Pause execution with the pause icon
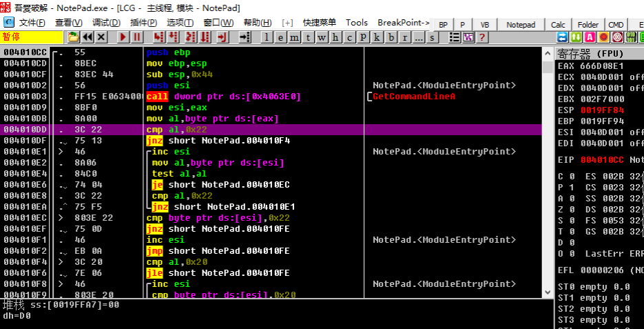The image size is (644, 329). 137,37
